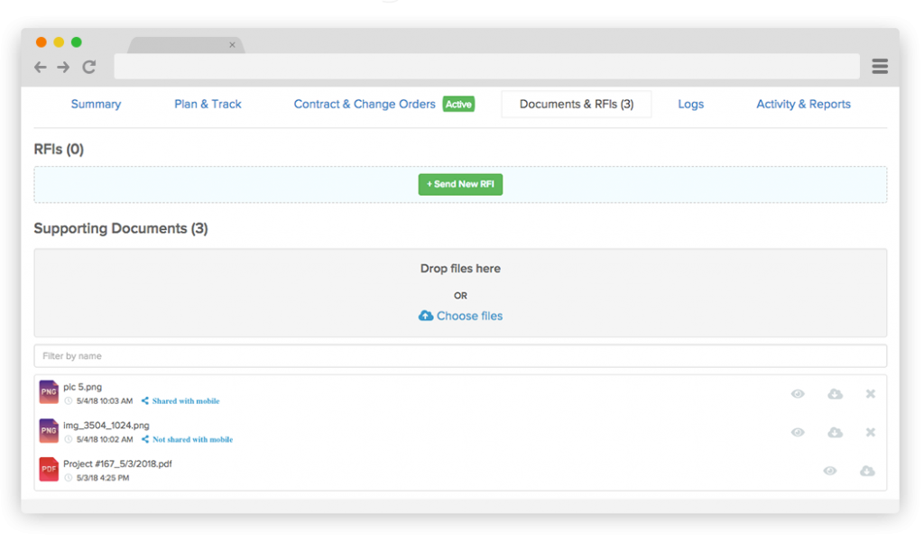The height and width of the screenshot is (560, 924).
Task: Click the RFIs (0) heading
Action: 59,149
